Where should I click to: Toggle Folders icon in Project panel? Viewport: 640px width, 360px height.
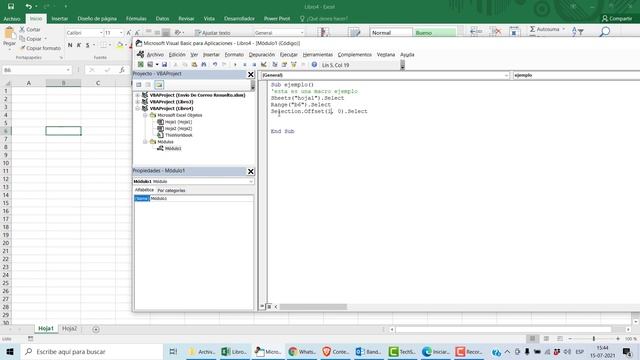tap(159, 84)
